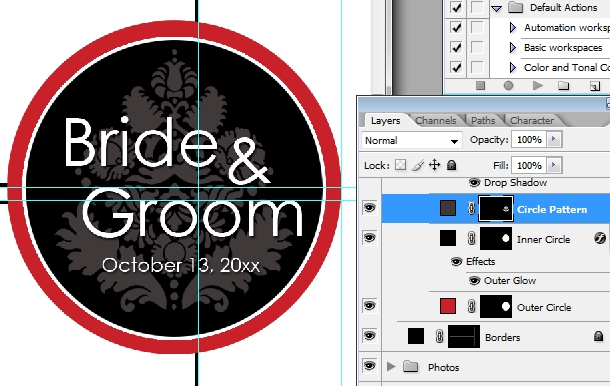The image size is (610, 386).
Task: Select the Borders layer name
Action: click(x=503, y=337)
